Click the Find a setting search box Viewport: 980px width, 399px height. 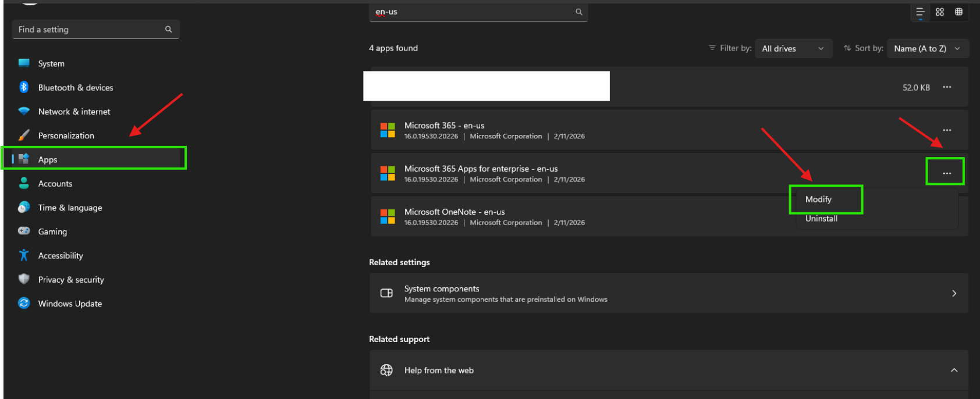pyautogui.click(x=95, y=29)
